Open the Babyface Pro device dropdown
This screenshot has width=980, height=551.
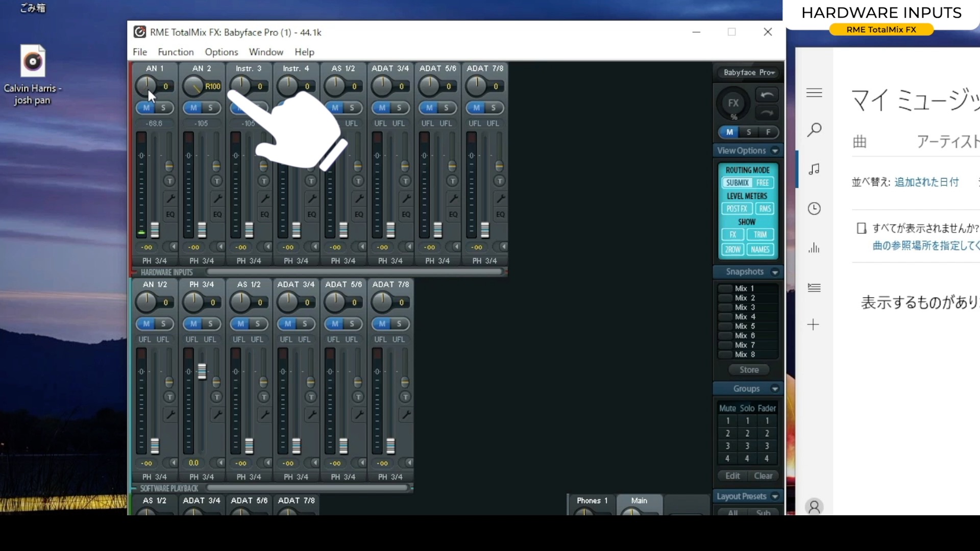pos(748,72)
